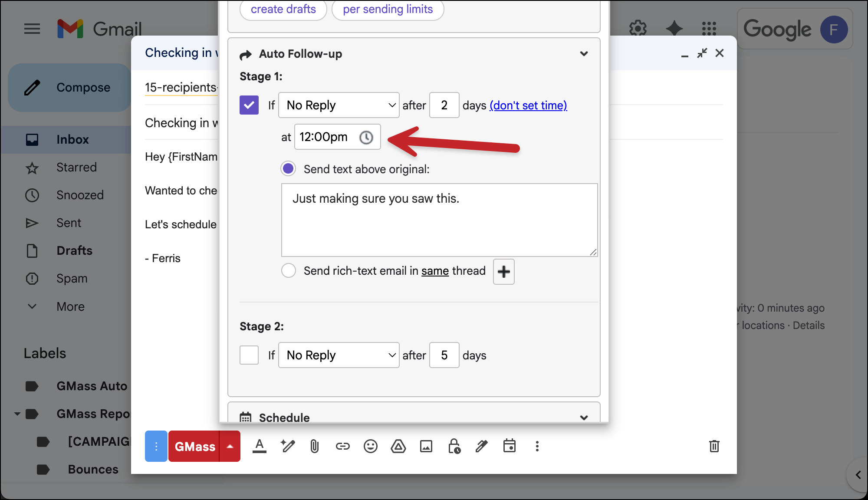Enable the Stage 2 follow-up checkbox

pyautogui.click(x=249, y=355)
